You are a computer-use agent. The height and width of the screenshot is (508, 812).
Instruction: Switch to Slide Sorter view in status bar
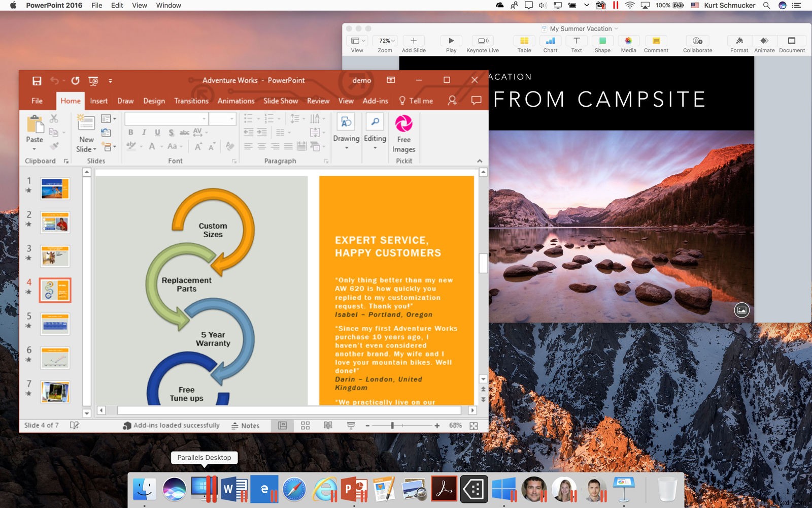(305, 425)
